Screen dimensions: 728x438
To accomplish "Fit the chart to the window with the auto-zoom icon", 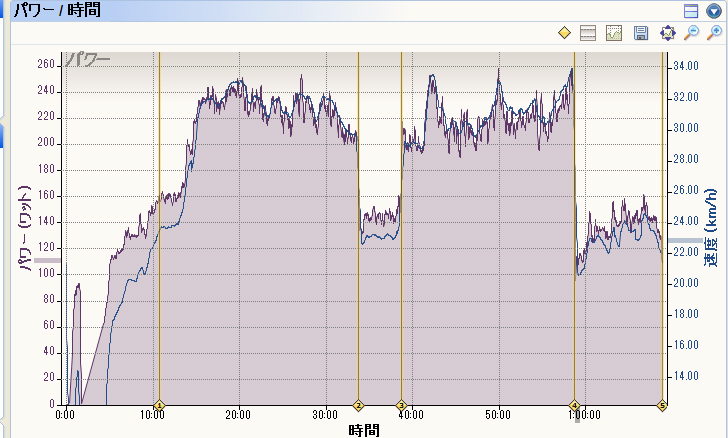I will point(667,33).
